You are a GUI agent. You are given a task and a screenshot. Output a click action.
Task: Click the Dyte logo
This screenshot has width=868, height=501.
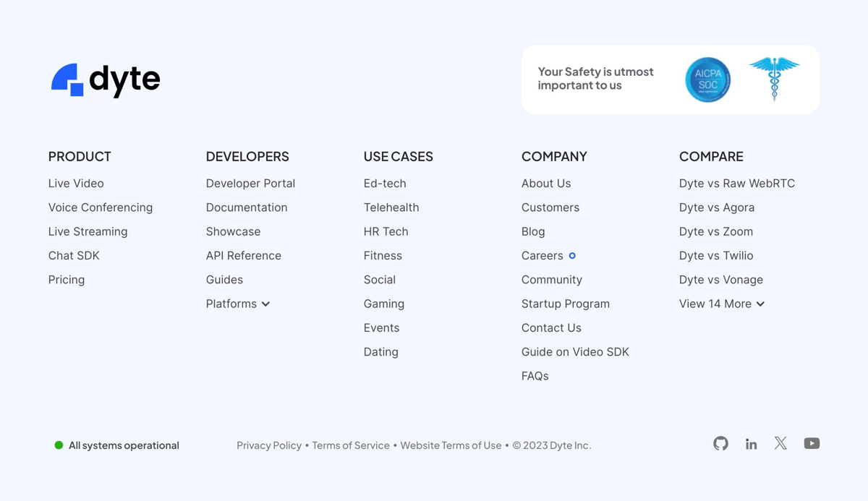[106, 80]
